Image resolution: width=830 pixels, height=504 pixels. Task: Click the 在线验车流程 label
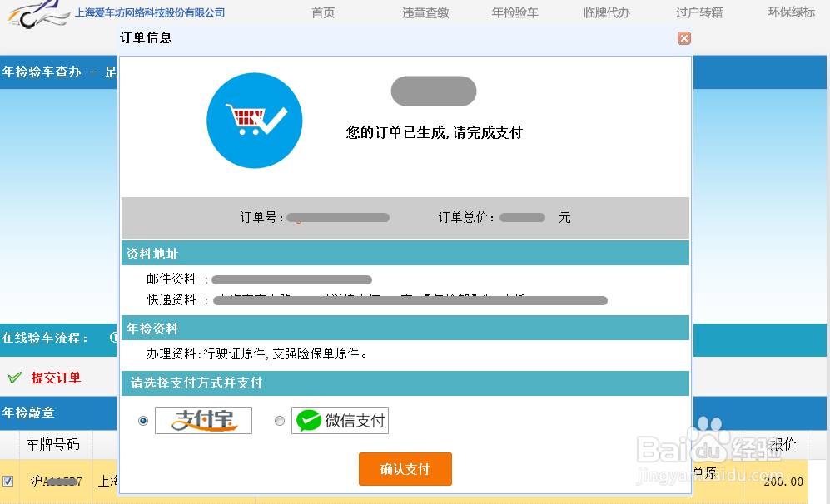tap(44, 338)
